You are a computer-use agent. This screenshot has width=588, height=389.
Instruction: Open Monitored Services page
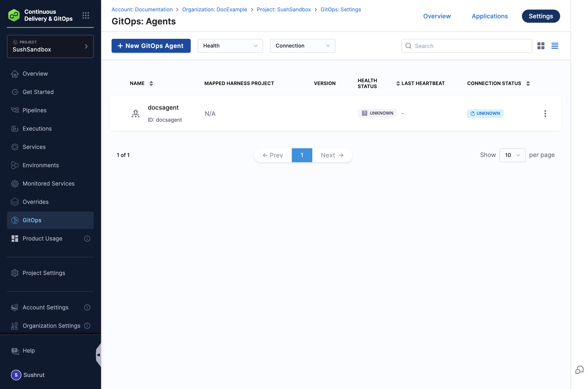[50, 184]
